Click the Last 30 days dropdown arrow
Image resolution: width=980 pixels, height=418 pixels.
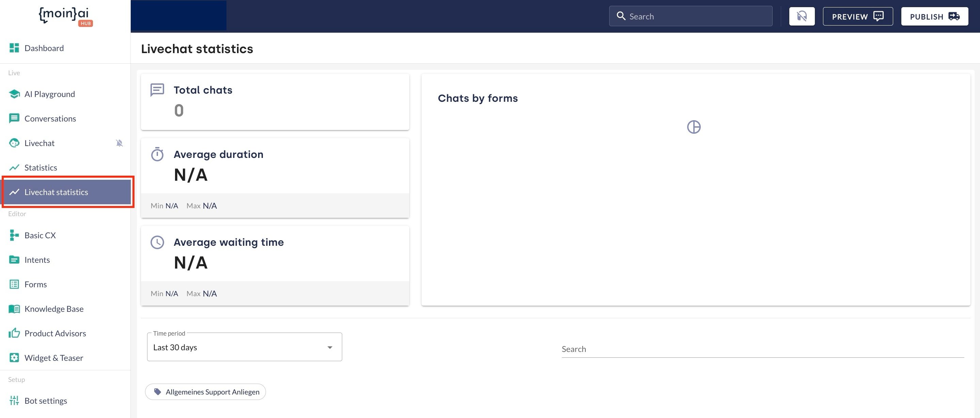330,347
